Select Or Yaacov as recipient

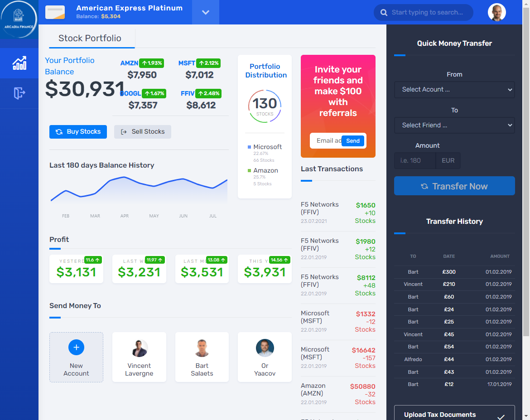265,357
